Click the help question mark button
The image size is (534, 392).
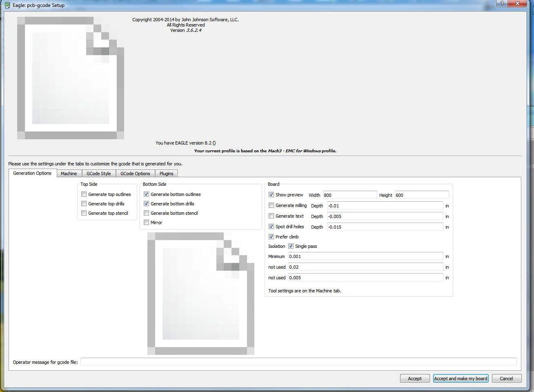(502, 3)
